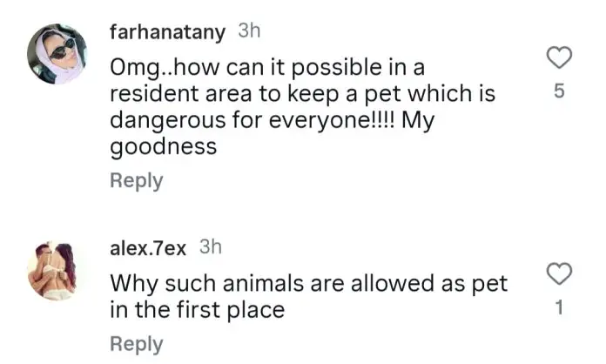Open alex.7ex's couple profile picture
This screenshot has height=364, width=606.
[x=58, y=271]
